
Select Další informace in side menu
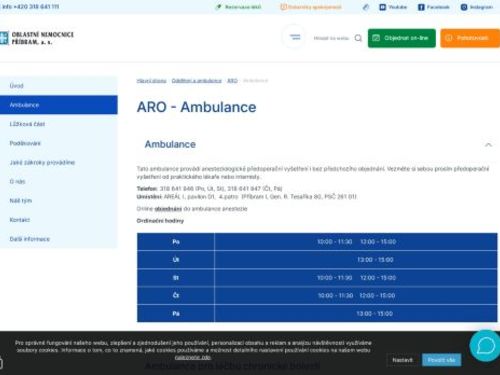tap(59, 239)
